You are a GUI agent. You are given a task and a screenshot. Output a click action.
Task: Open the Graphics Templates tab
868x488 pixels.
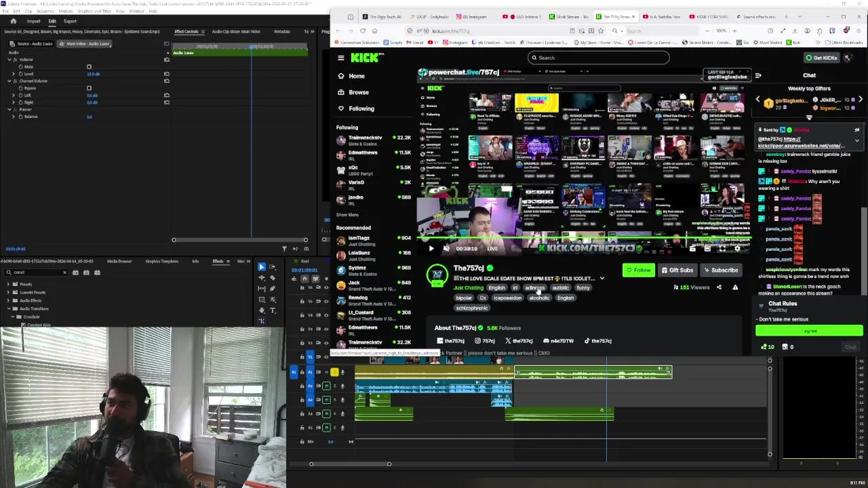coord(161,262)
